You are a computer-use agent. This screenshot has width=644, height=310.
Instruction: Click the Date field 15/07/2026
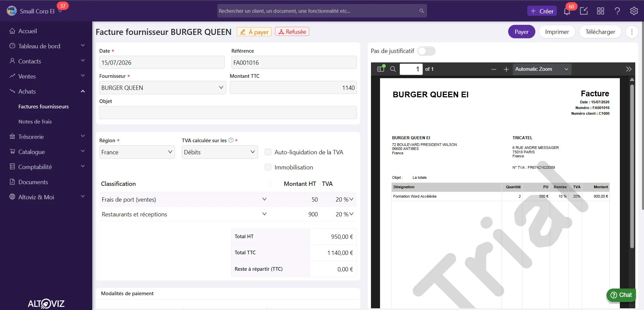pos(162,62)
